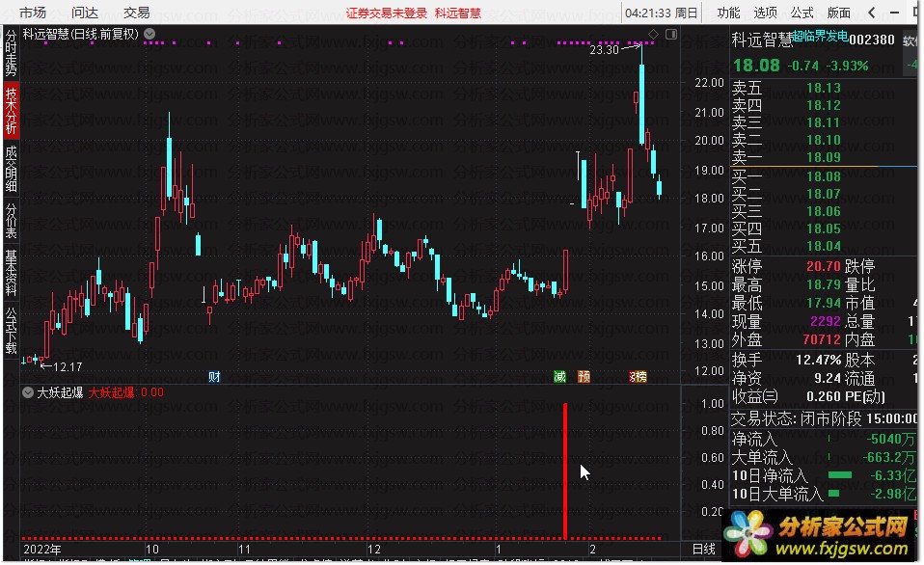Click 证券交易未登录 status link
This screenshot has width=924, height=565.
[x=387, y=13]
